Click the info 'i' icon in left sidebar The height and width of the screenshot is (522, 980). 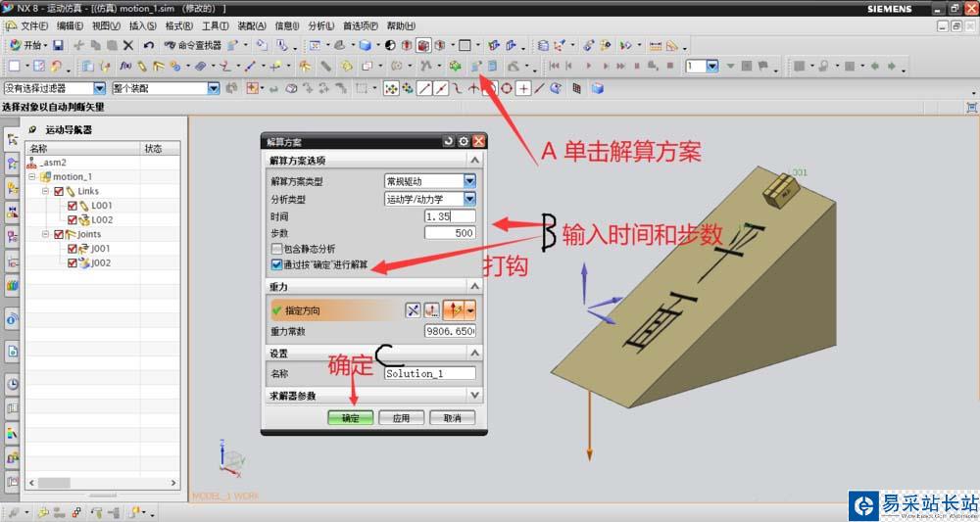[x=13, y=319]
